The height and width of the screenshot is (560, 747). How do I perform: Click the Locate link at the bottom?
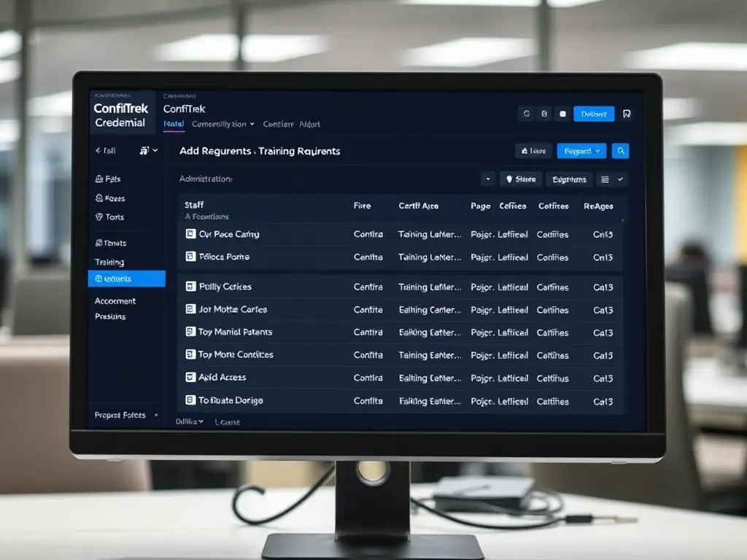point(226,421)
